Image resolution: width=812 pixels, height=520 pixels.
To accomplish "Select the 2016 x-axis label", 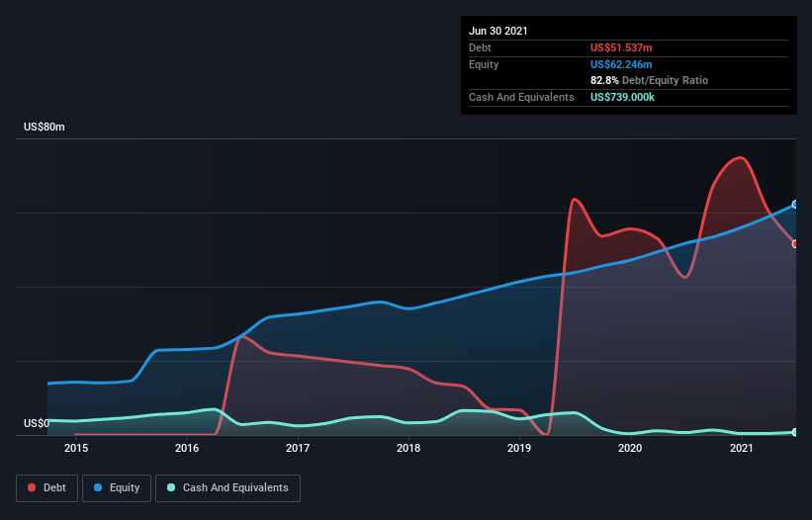I will pyautogui.click(x=187, y=448).
